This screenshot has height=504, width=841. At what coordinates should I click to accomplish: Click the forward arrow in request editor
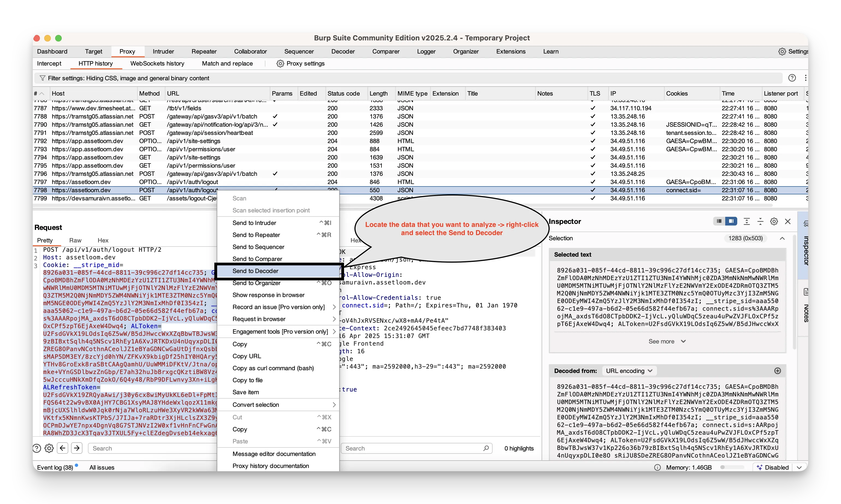pos(77,448)
